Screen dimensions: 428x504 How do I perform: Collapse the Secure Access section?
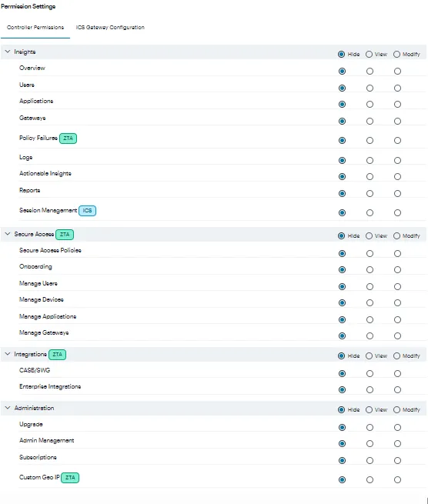(8, 234)
